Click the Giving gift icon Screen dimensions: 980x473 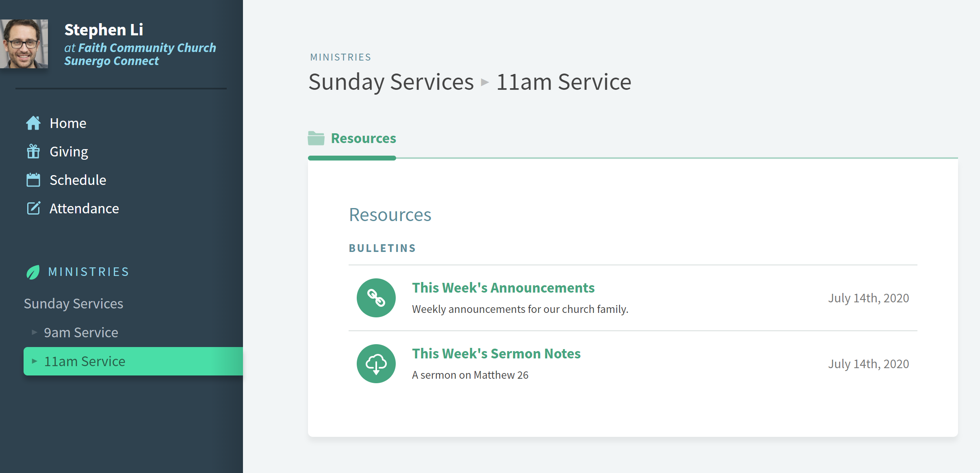[x=34, y=151]
